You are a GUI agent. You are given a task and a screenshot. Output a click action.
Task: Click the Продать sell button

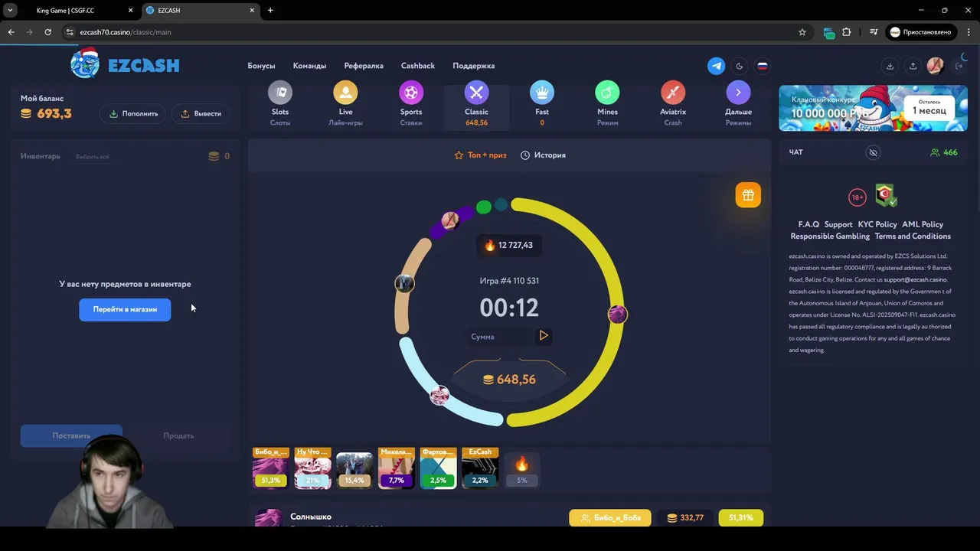(178, 435)
